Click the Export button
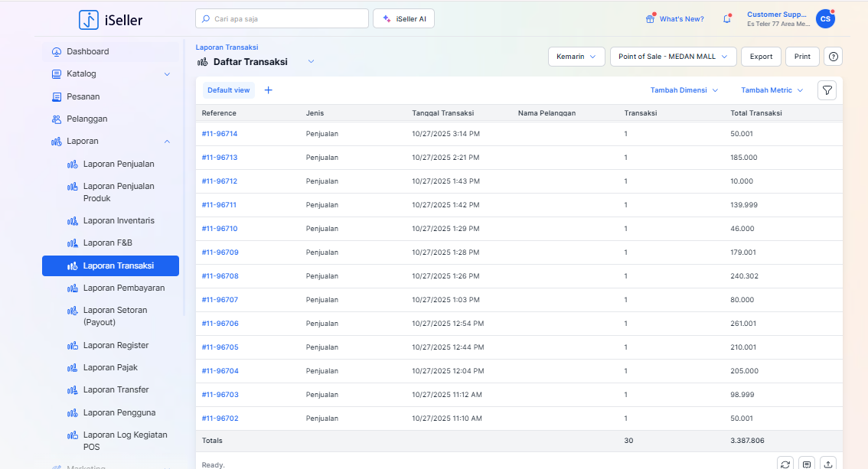The width and height of the screenshot is (868, 469). pyautogui.click(x=761, y=57)
